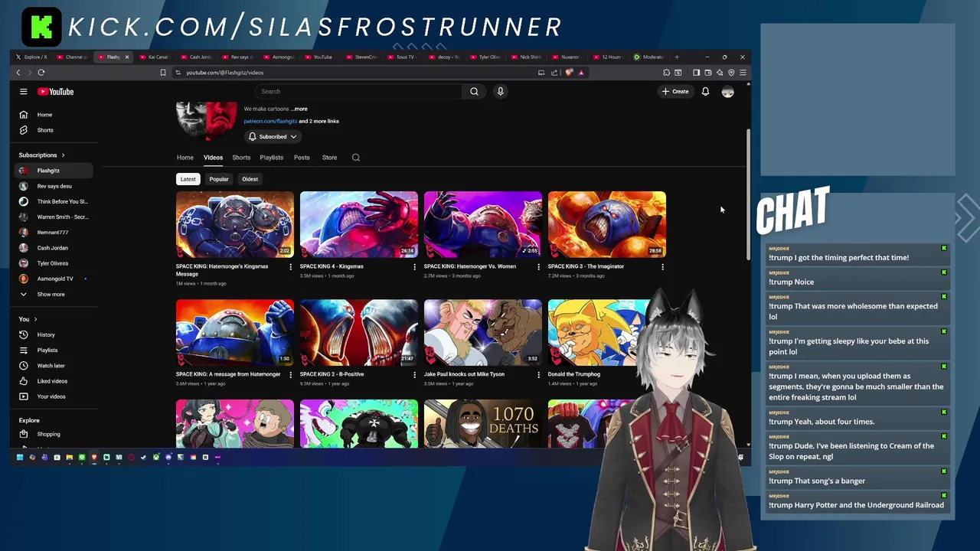Open the YouTube hamburger guide menu
This screenshot has height=551, width=980.
pyautogui.click(x=24, y=92)
